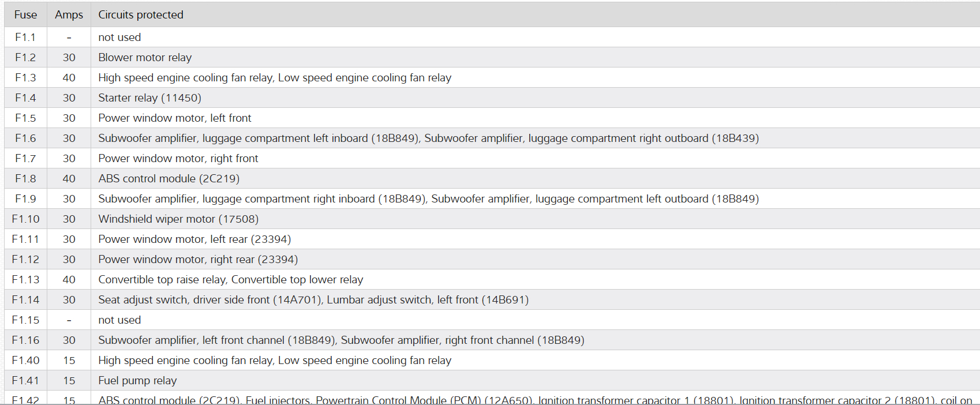Click the Windshield wiper motor (17508) entry

pyautogui.click(x=178, y=219)
